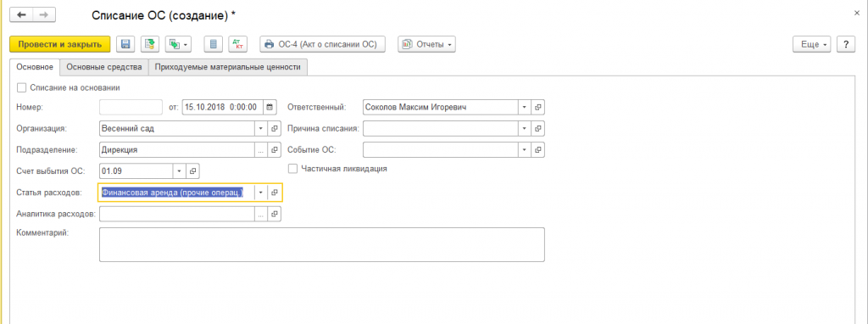
Task: Open the document movements list icon
Action: (x=214, y=44)
